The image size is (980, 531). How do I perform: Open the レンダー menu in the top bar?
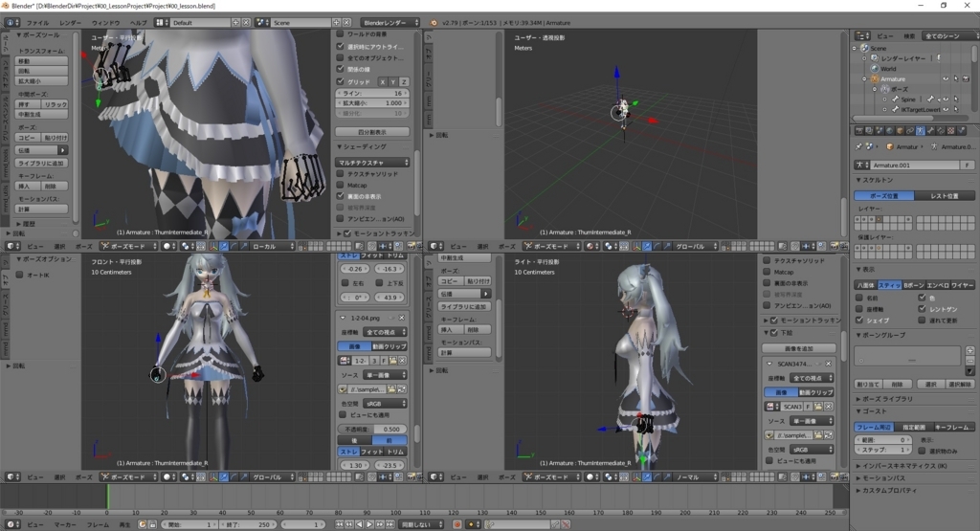coord(70,23)
